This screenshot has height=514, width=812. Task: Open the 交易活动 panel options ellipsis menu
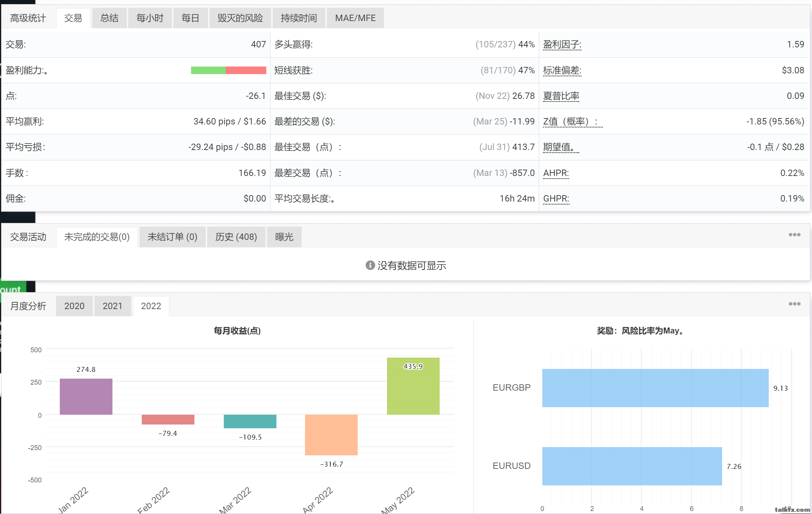(x=794, y=235)
